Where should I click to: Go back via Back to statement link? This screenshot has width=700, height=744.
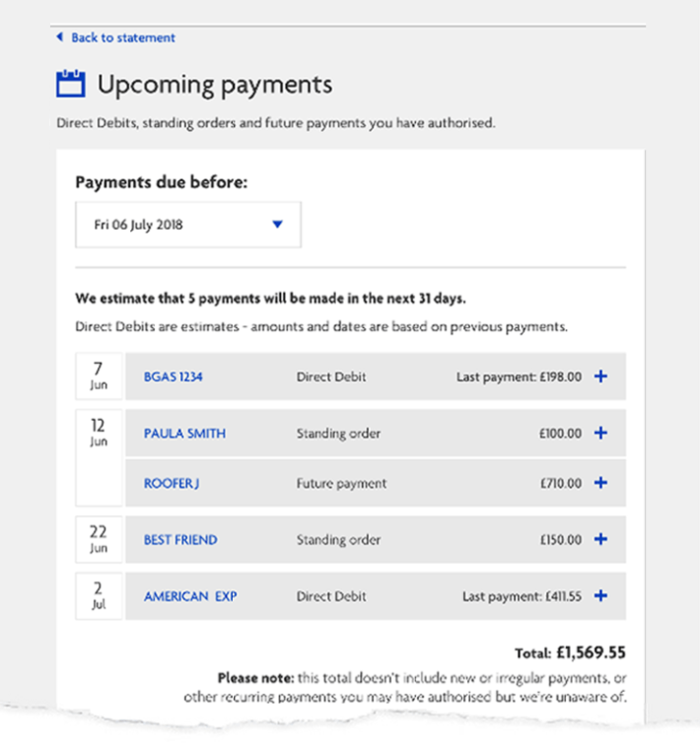coord(123,37)
